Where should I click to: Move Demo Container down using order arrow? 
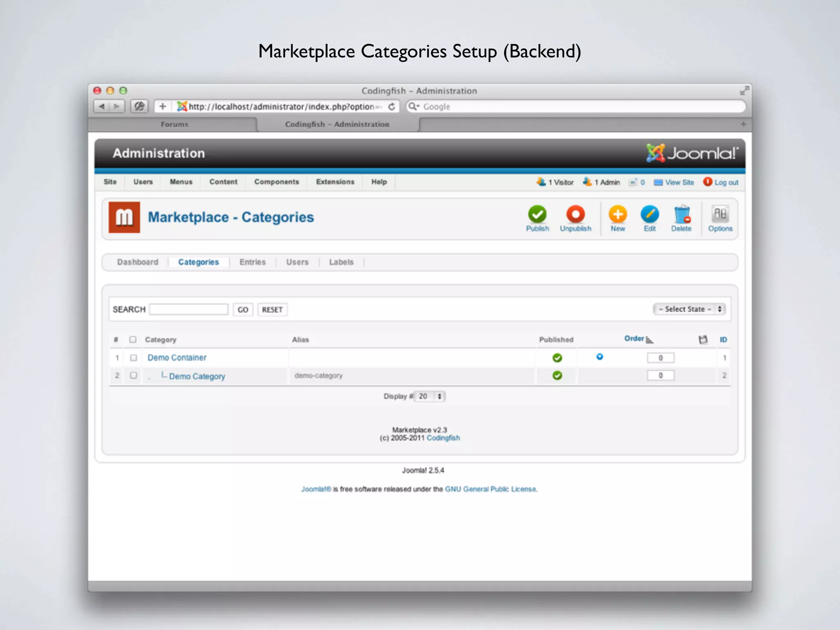pyautogui.click(x=600, y=357)
